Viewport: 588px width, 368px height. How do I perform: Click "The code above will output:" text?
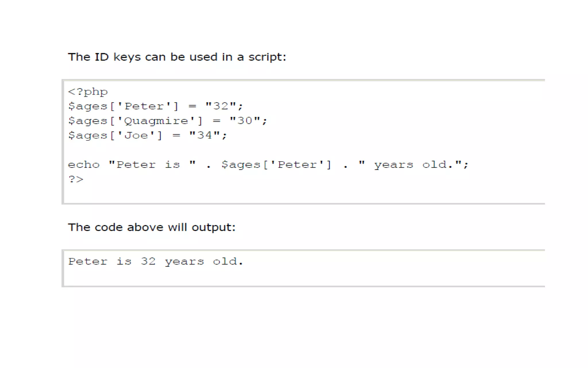[x=152, y=227]
